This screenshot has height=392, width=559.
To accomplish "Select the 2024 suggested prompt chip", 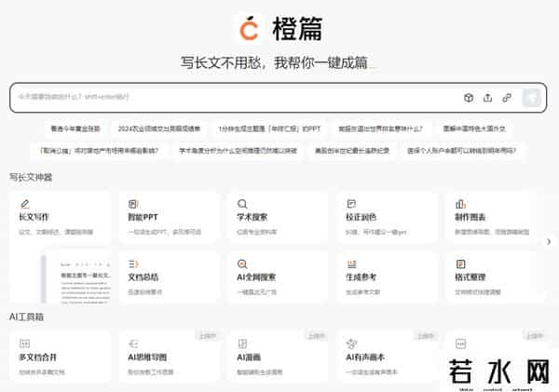I will pyautogui.click(x=159, y=128).
